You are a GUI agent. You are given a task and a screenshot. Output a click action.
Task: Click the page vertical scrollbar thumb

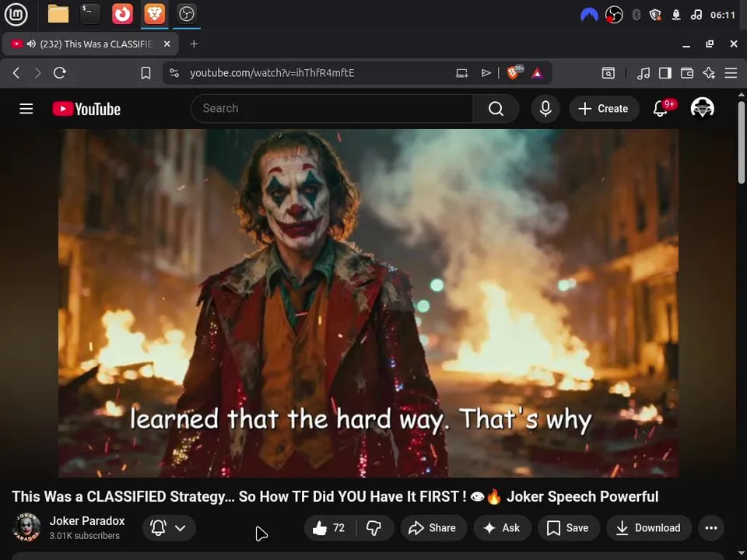[742, 142]
